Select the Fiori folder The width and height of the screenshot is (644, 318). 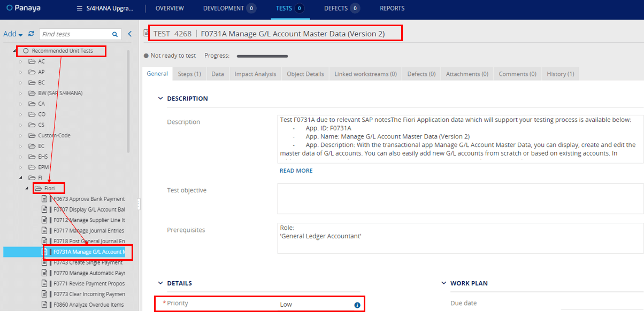point(49,188)
